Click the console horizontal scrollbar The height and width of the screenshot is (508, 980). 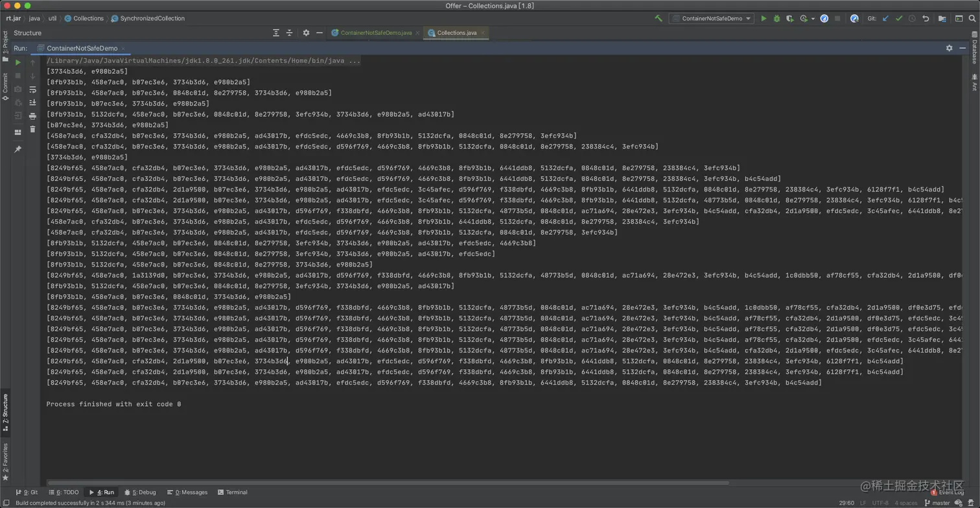387,483
